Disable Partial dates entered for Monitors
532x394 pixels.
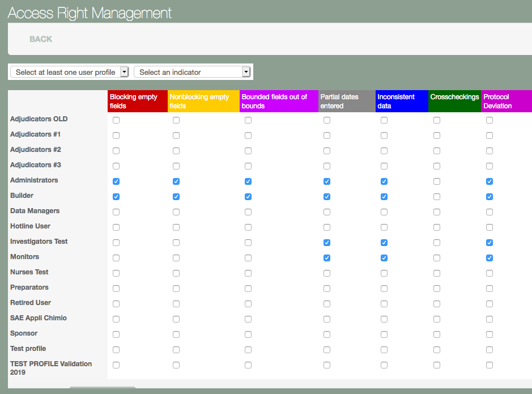point(327,258)
